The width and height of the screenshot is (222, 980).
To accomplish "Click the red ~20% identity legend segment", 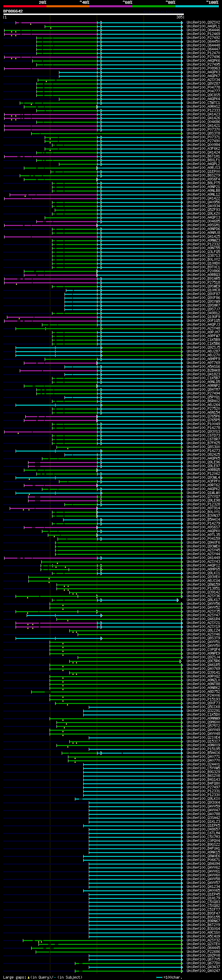I will click(x=25, y=6).
